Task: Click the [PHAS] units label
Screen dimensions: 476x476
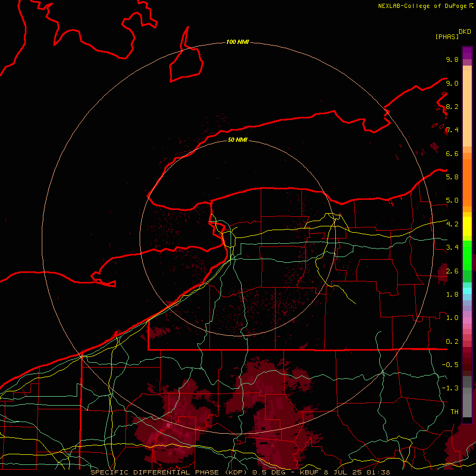Action: tap(447, 37)
